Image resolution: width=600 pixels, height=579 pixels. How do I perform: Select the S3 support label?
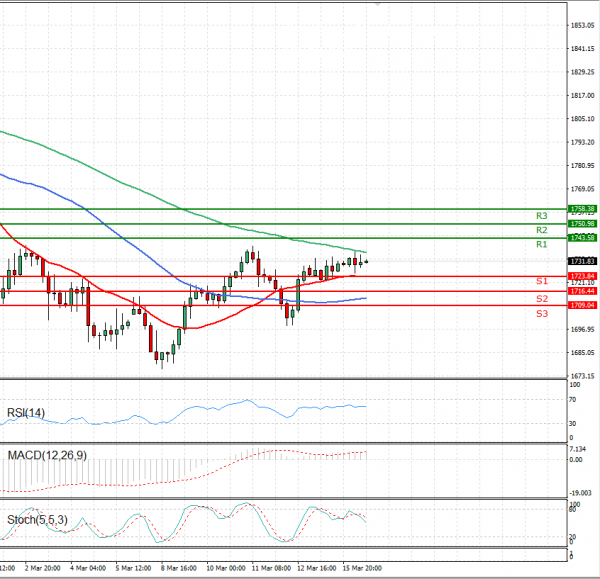[x=541, y=314]
